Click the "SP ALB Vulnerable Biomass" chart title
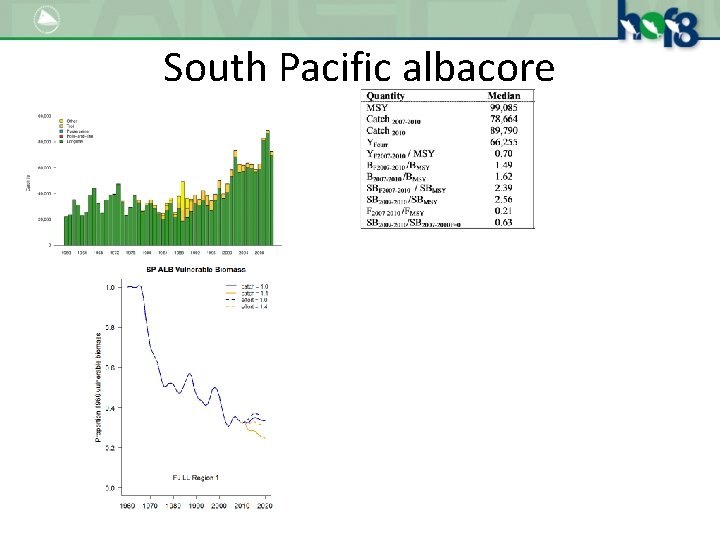720x540 pixels. tap(196, 270)
